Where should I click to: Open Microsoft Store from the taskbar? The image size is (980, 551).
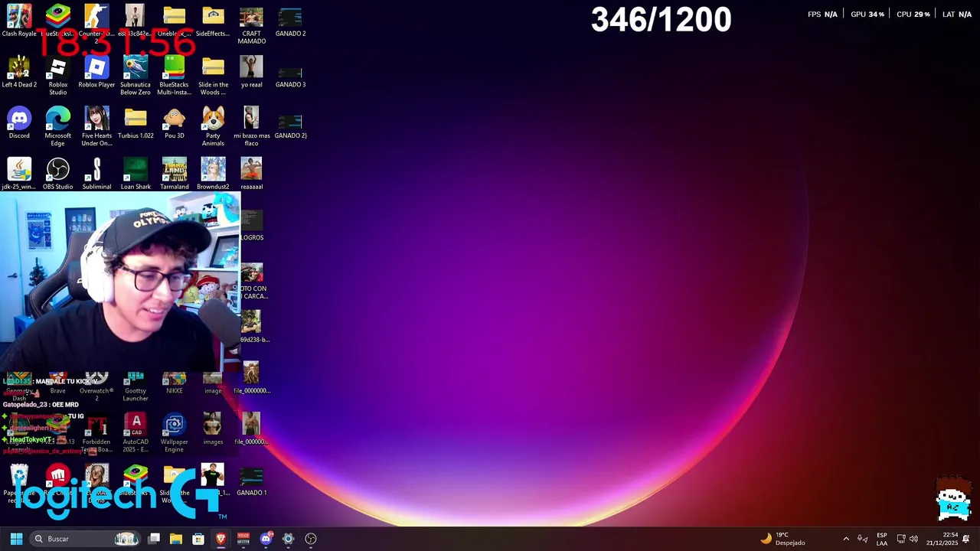pyautogui.click(x=198, y=539)
